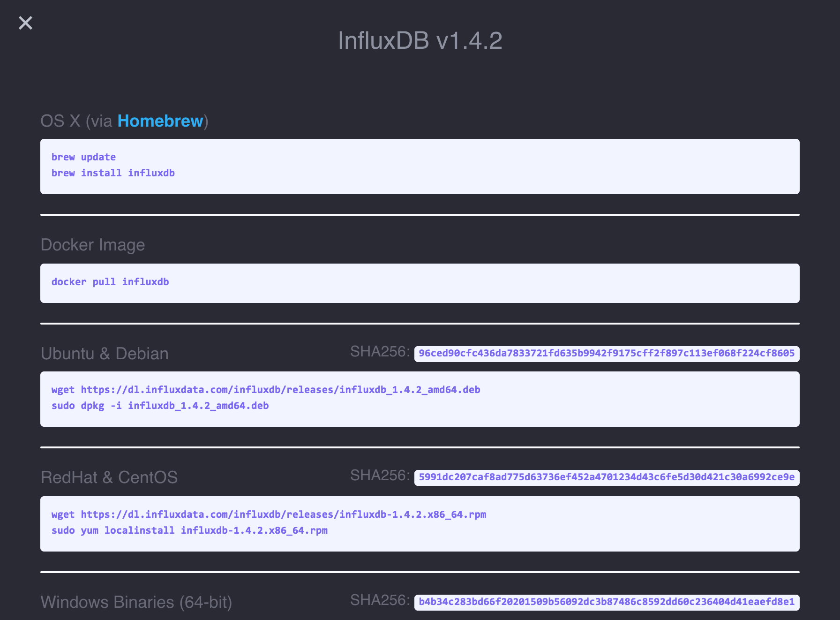Image resolution: width=840 pixels, height=620 pixels.
Task: Click the 'Docker Image' heading
Action: pyautogui.click(x=93, y=245)
